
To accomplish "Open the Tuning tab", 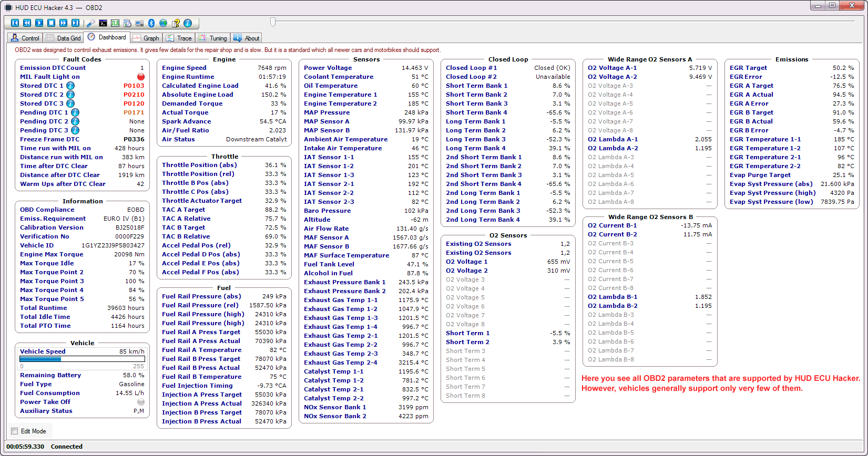I will [x=213, y=38].
